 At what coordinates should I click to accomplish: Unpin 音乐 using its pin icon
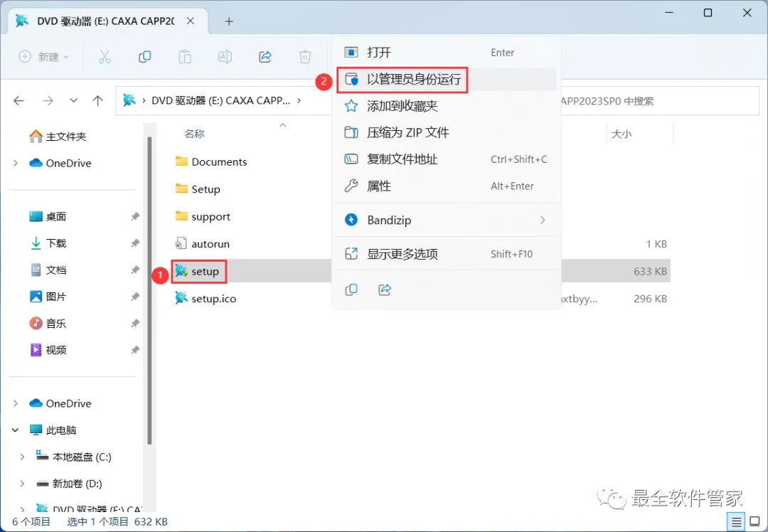pyautogui.click(x=135, y=324)
